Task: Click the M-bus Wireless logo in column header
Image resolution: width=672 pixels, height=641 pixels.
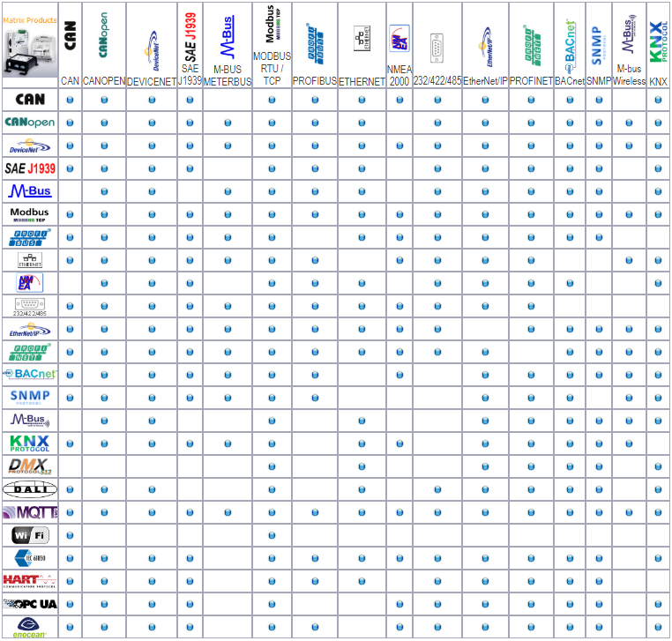Action: 629,34
